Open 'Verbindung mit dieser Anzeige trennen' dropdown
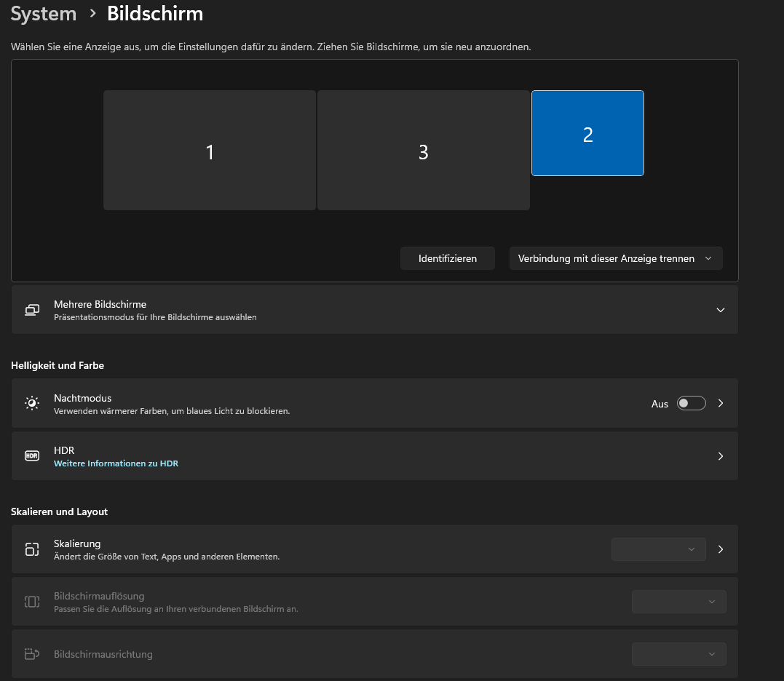This screenshot has height=681, width=784. pyautogui.click(x=616, y=258)
